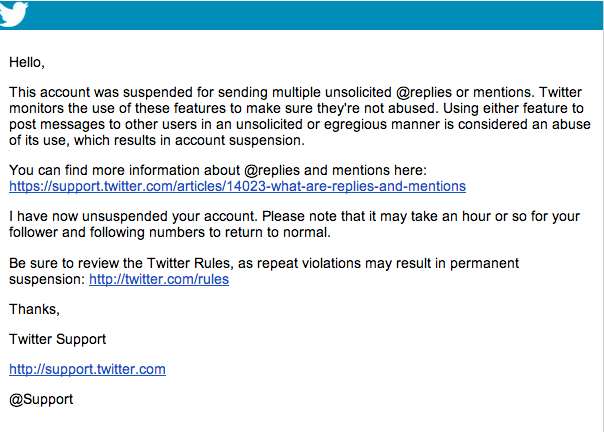Open the support.twitter.com link
The height and width of the screenshot is (432, 604).
coord(87,369)
